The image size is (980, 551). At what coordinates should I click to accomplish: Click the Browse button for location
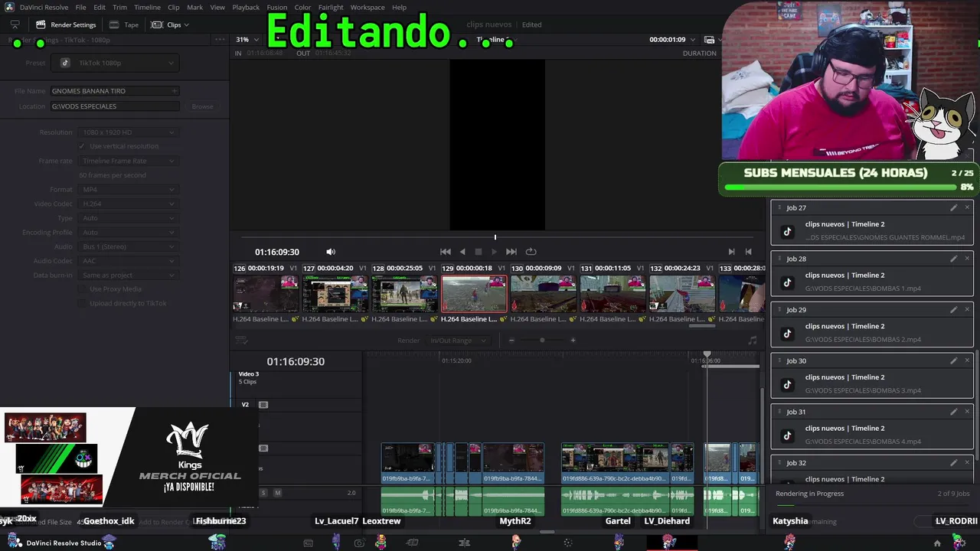click(202, 106)
